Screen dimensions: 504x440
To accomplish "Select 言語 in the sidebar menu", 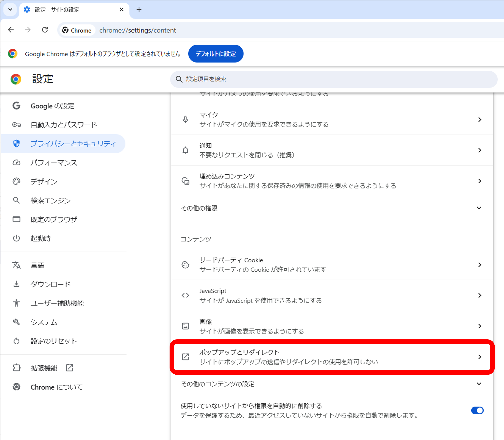I will 37,265.
